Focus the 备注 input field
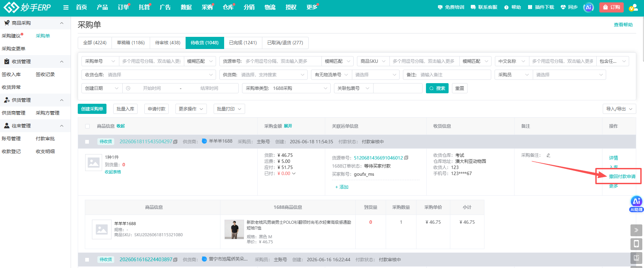 point(447,75)
